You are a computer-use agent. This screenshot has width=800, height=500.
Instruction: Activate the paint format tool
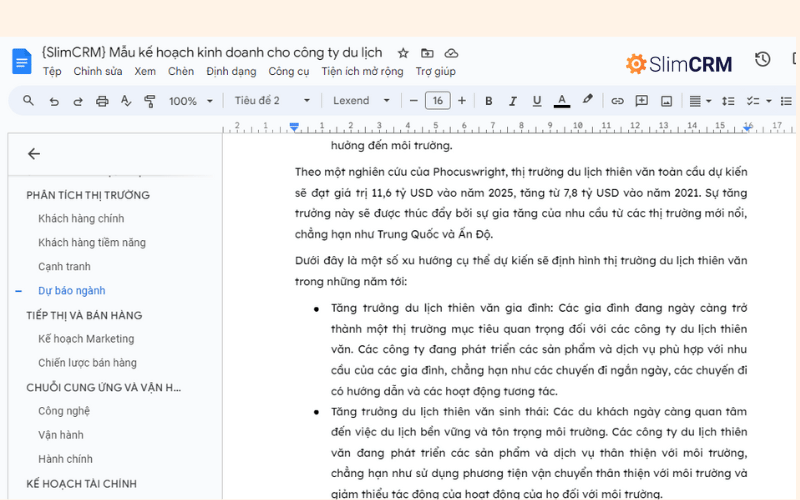coord(150,101)
